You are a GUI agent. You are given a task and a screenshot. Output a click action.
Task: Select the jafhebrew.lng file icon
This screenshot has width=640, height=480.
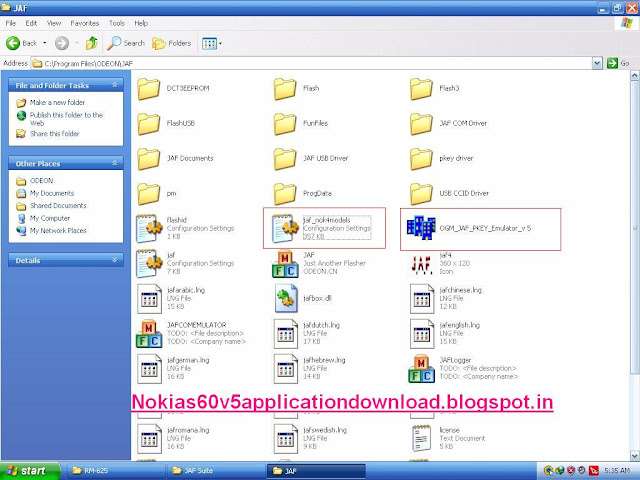[285, 369]
